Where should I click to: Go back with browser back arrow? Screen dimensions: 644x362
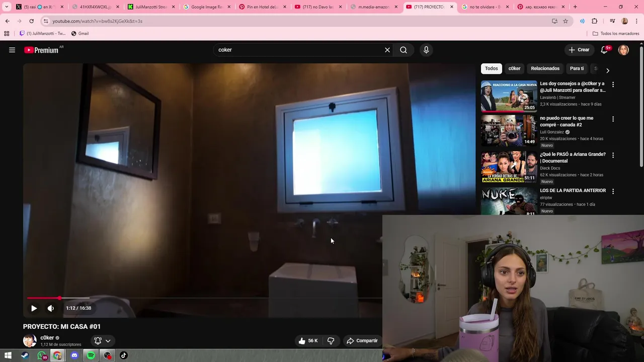click(7, 21)
